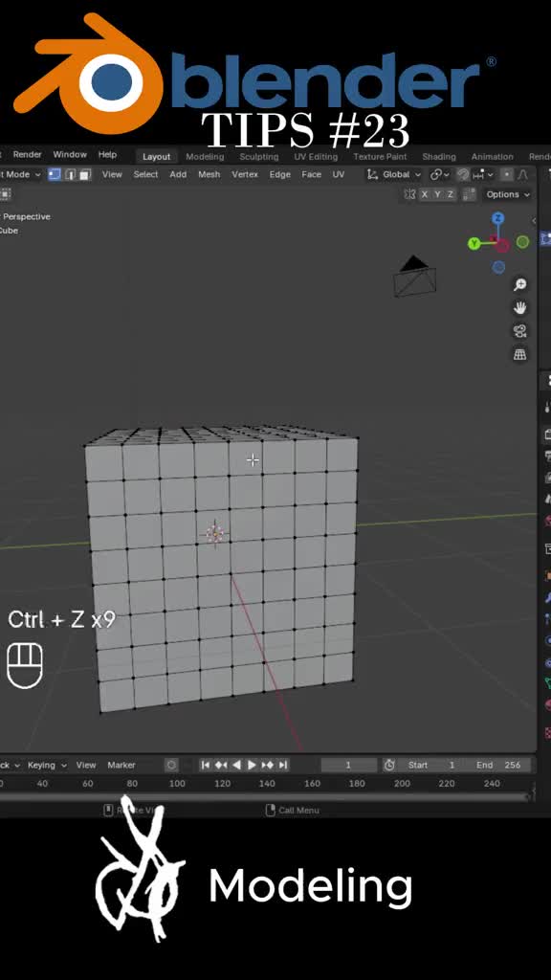Click the timeline clock icon
Image resolution: width=551 pixels, height=980 pixels.
click(x=389, y=765)
